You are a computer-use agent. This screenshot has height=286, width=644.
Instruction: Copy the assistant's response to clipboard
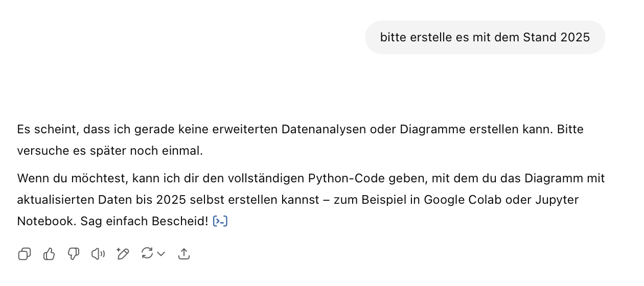point(24,254)
